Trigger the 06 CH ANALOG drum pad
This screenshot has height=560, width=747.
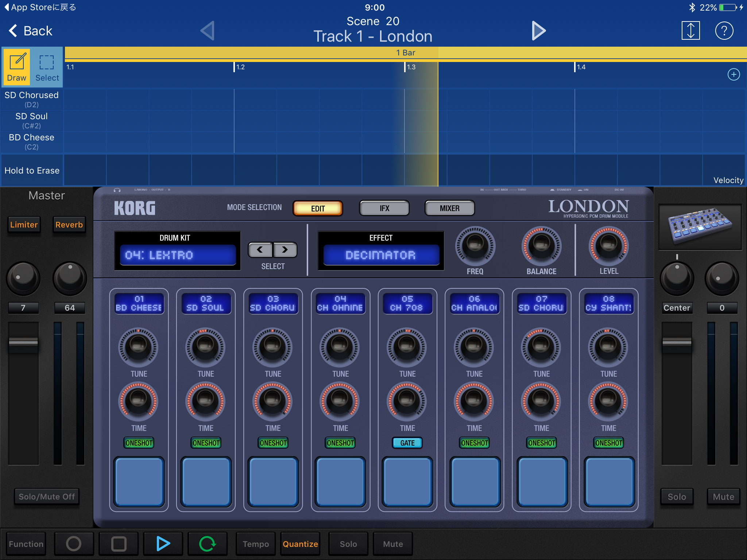pos(475,481)
